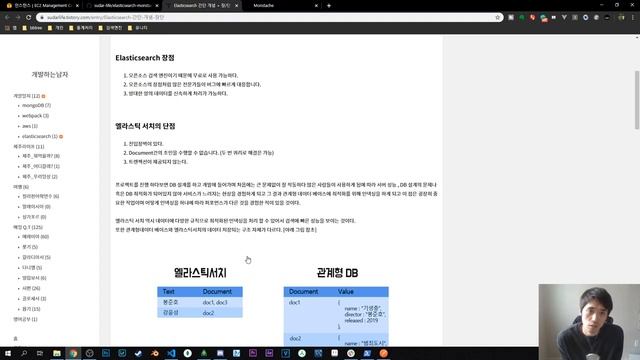
Task: Click the page vertical scrollbar thumb
Action: tap(637, 100)
